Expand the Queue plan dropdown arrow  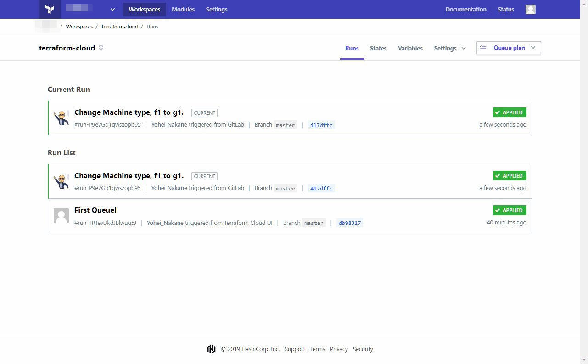point(533,48)
